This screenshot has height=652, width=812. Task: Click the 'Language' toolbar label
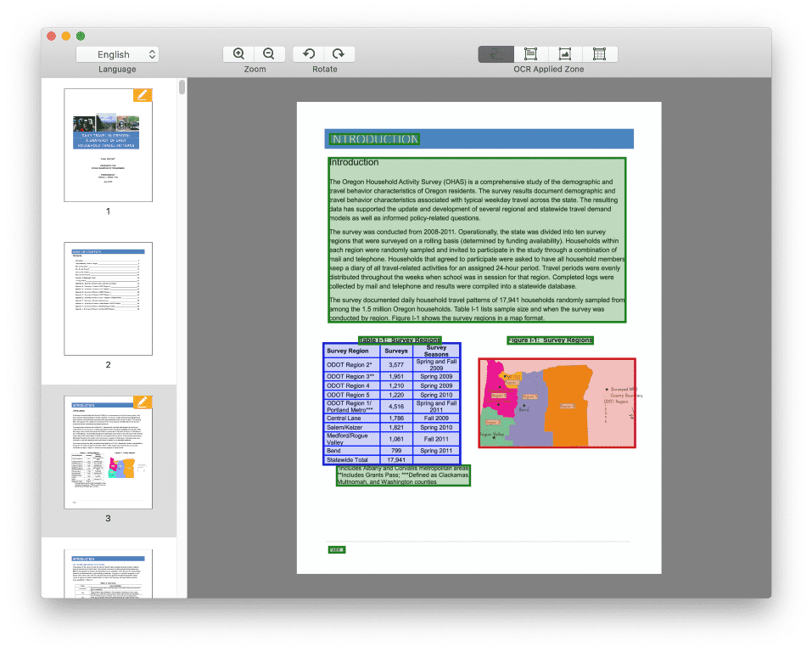(x=117, y=69)
